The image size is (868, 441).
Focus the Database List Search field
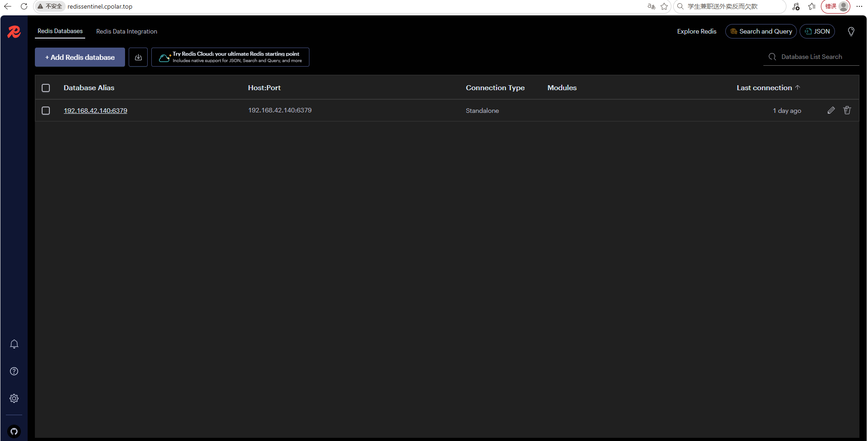[811, 57]
